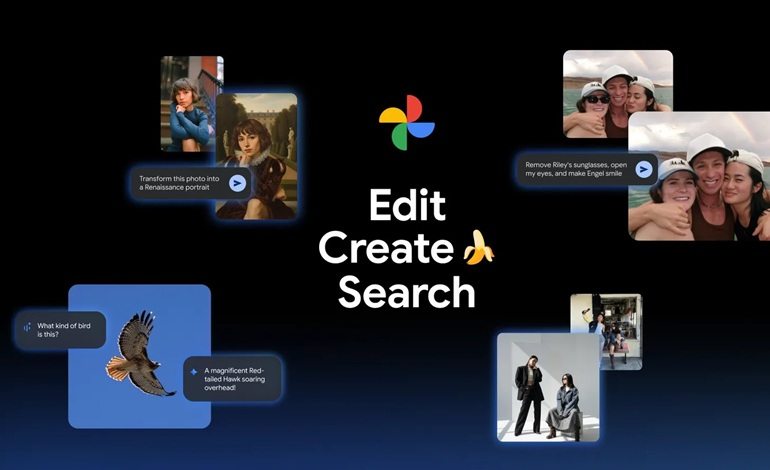Image resolution: width=770 pixels, height=470 pixels.
Task: Click the Google Photos pinwheel logo
Action: pos(406,123)
